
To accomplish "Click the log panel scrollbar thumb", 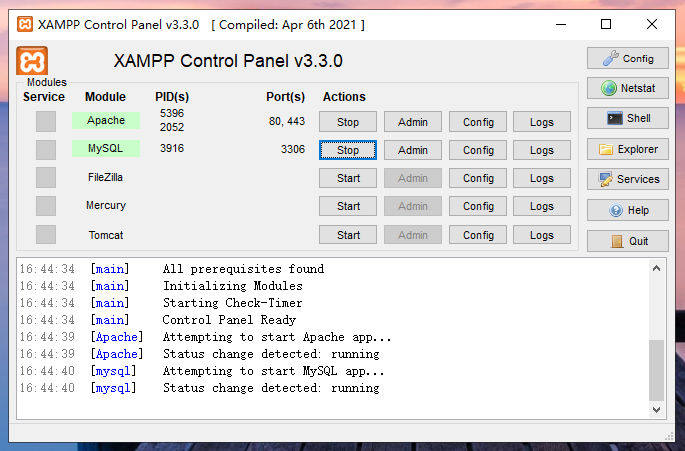I will click(656, 370).
